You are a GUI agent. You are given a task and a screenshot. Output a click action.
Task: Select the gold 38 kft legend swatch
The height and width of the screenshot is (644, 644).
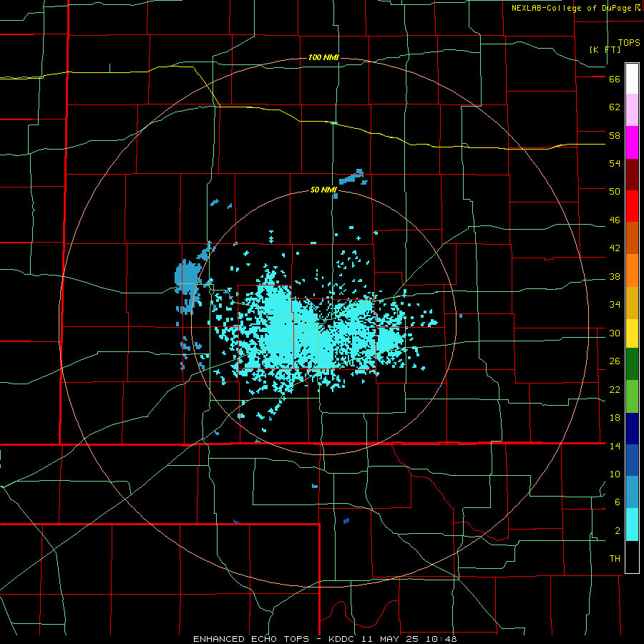coord(632,303)
